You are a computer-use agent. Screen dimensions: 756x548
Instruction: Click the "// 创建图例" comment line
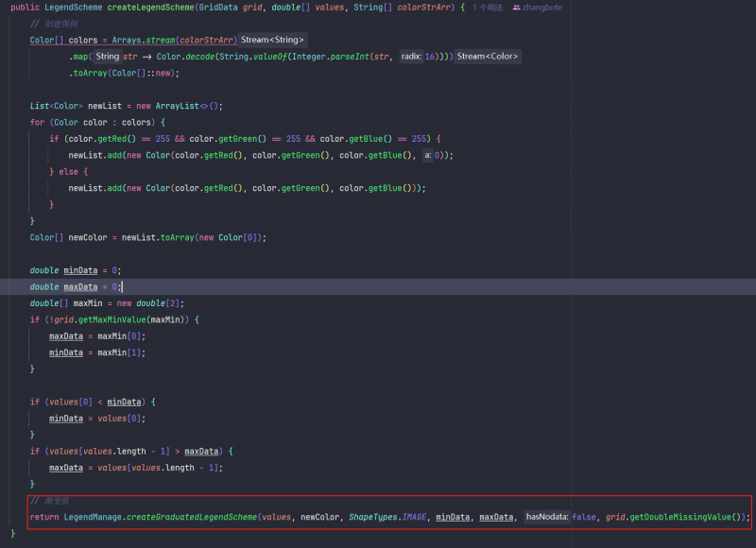(53, 24)
